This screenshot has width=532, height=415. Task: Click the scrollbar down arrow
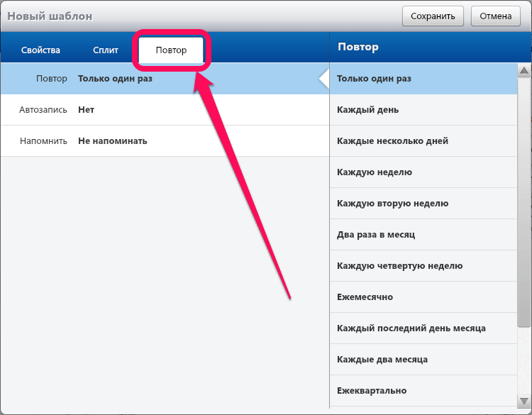point(524,401)
